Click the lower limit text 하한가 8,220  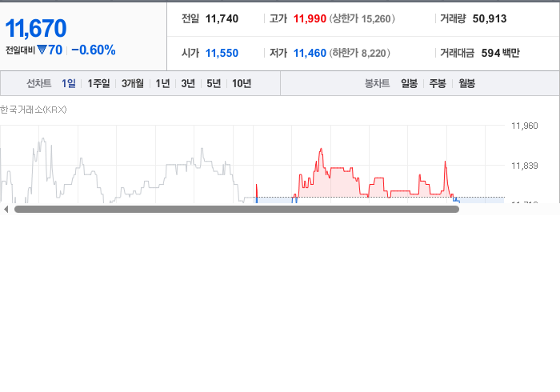360,53
